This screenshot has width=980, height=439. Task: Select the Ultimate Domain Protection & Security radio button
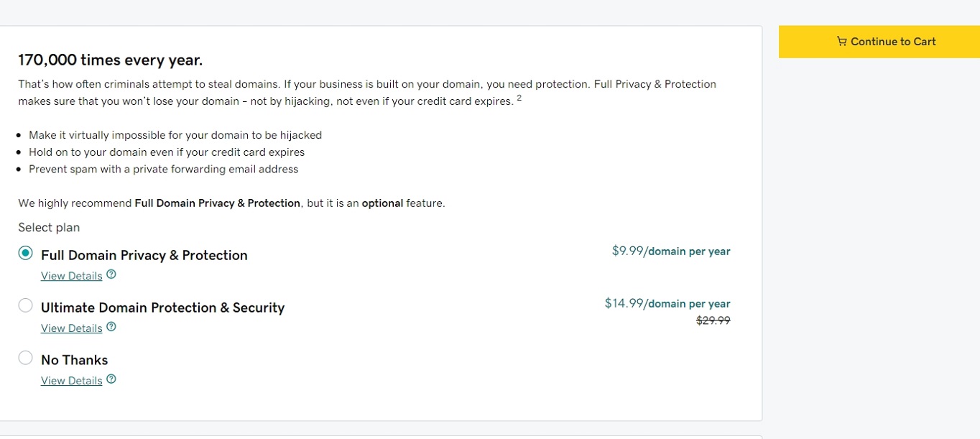[26, 305]
